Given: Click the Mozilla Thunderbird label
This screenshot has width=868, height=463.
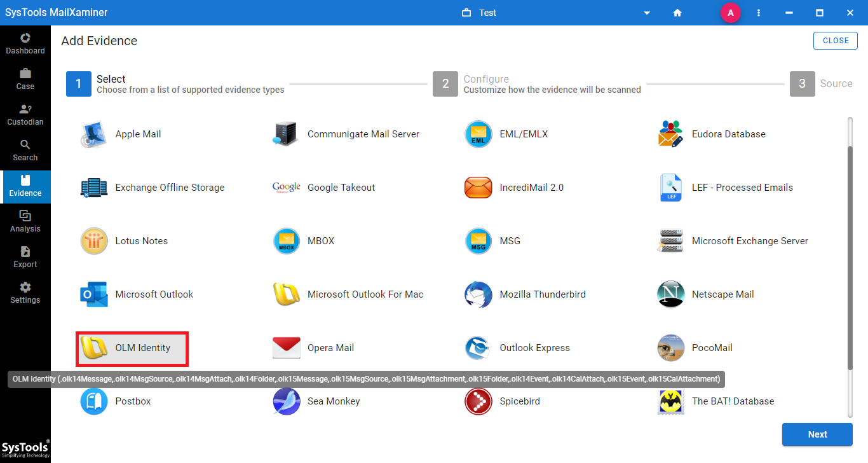Looking at the screenshot, I should (x=543, y=294).
